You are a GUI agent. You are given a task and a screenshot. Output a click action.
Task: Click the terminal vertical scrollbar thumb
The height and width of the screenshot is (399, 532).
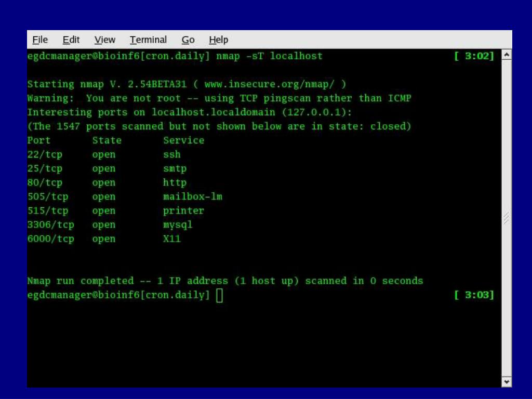[507, 218]
